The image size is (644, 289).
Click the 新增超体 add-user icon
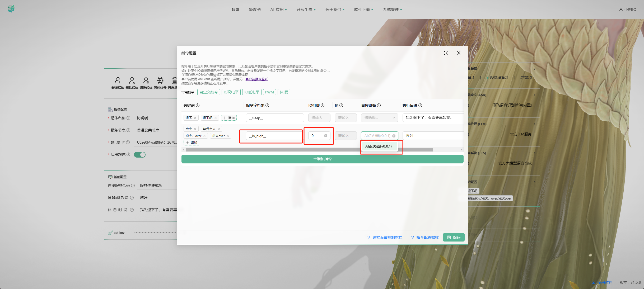(x=118, y=81)
